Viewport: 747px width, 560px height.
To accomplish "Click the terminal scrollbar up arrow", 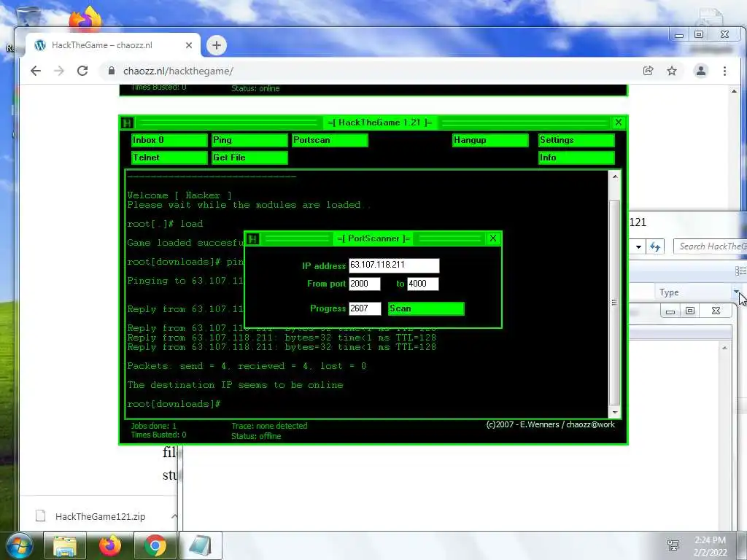I will point(614,176).
